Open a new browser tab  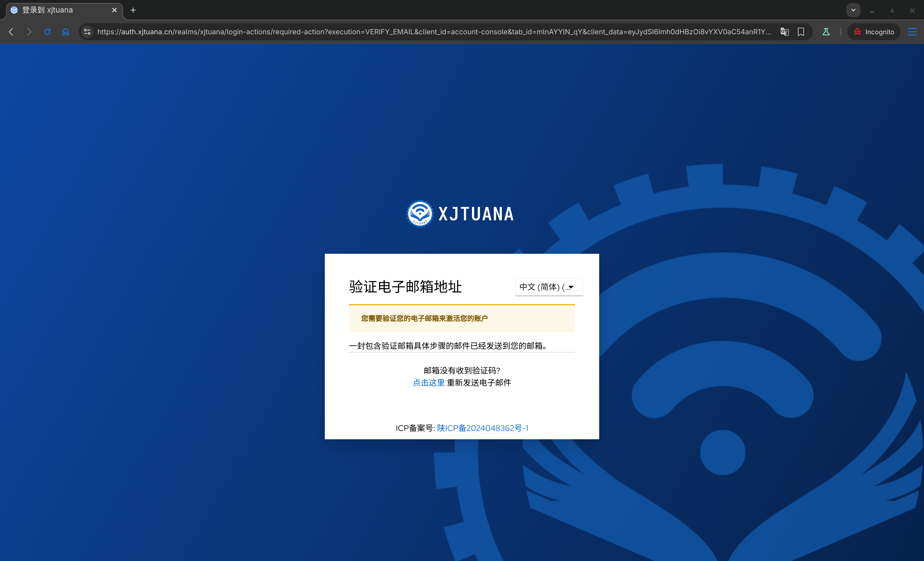tap(133, 10)
